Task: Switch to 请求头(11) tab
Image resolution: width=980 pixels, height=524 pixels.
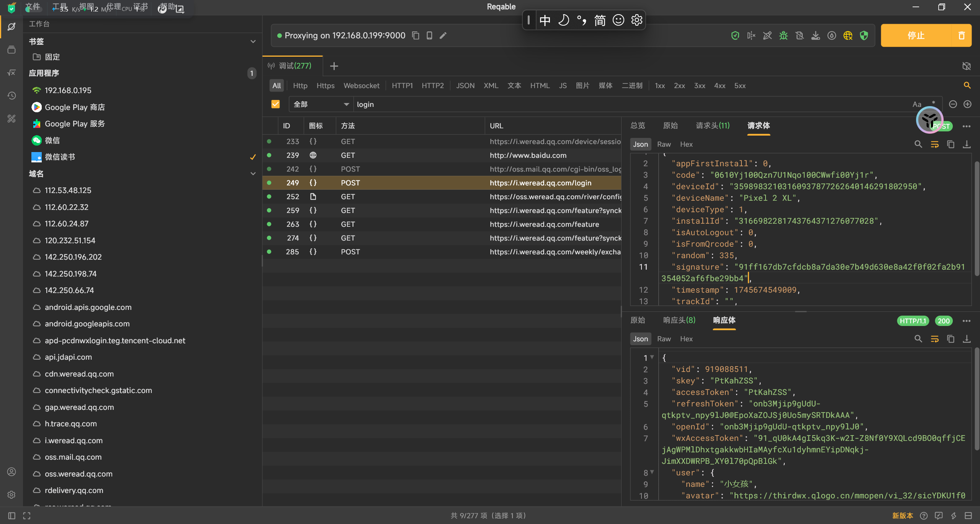Action: [712, 126]
